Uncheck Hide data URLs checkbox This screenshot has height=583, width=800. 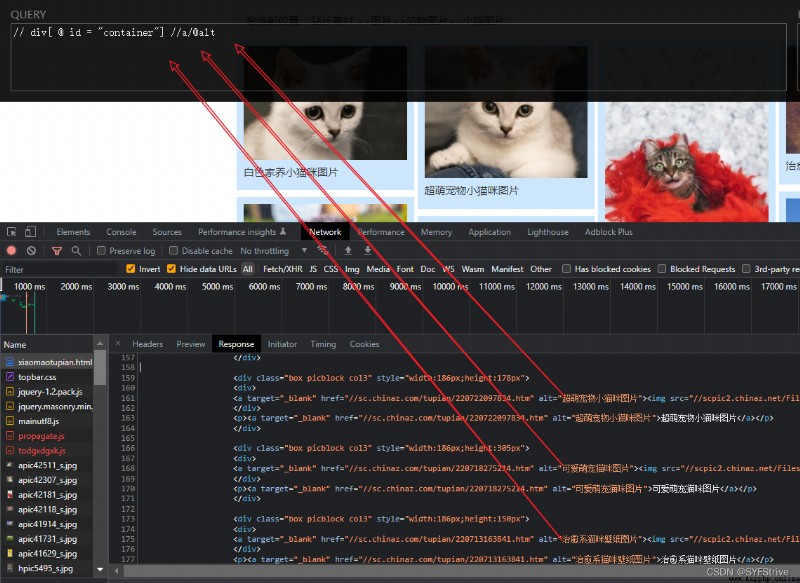coord(171,269)
